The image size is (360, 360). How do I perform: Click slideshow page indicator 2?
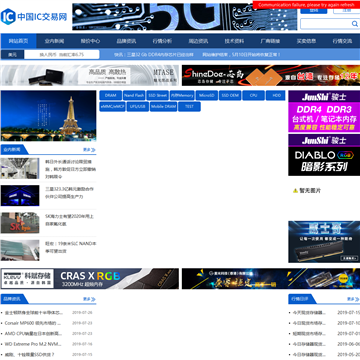(x=90, y=136)
